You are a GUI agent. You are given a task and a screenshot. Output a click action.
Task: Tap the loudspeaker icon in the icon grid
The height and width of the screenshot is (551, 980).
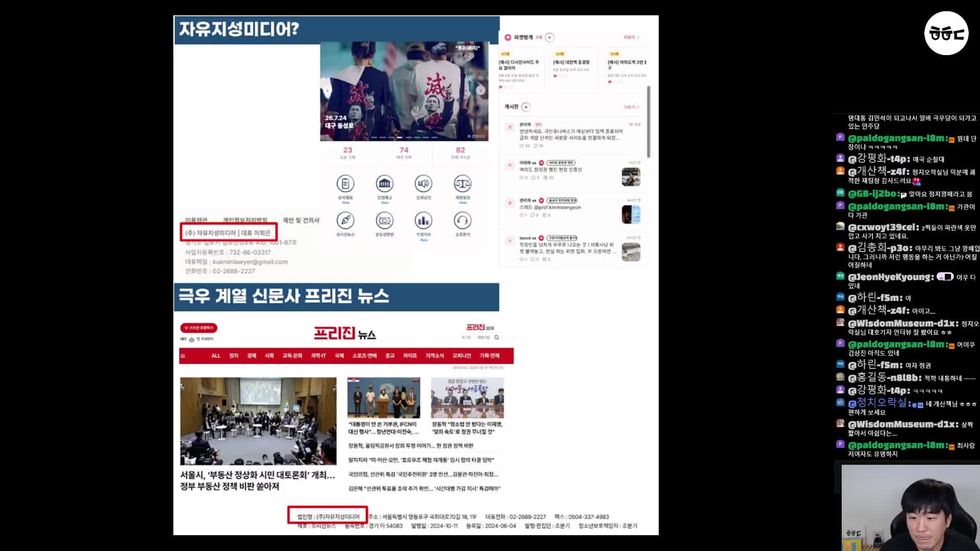(424, 184)
